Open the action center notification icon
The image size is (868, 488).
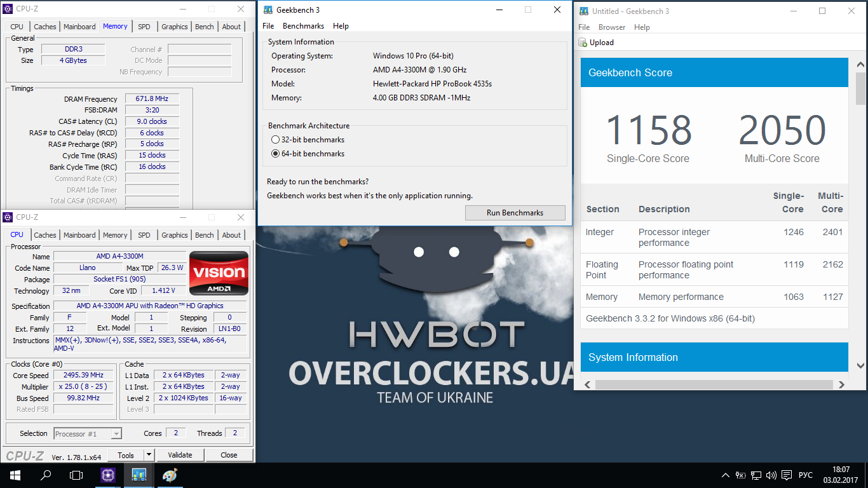tap(787, 475)
